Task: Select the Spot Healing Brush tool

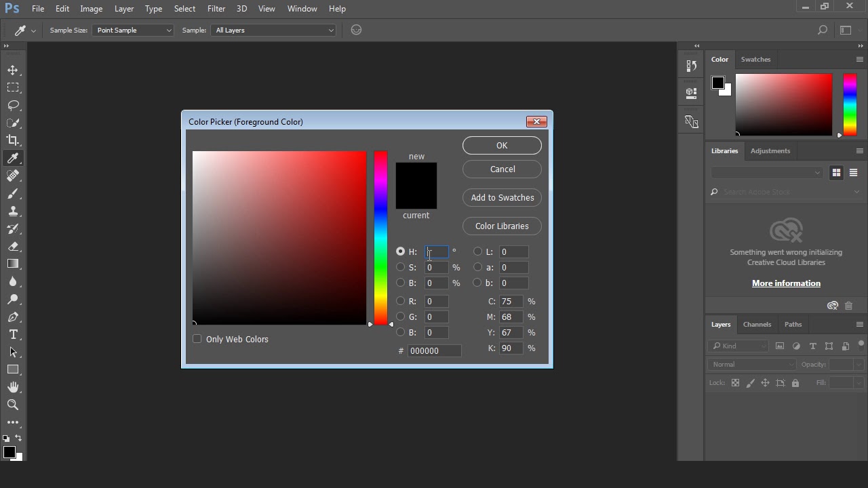Action: coord(13,176)
